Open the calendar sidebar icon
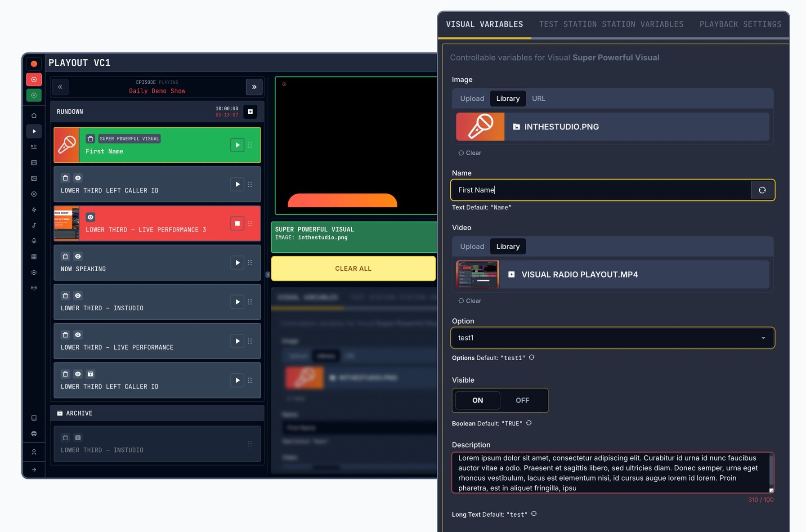This screenshot has height=532, width=806. point(34,162)
